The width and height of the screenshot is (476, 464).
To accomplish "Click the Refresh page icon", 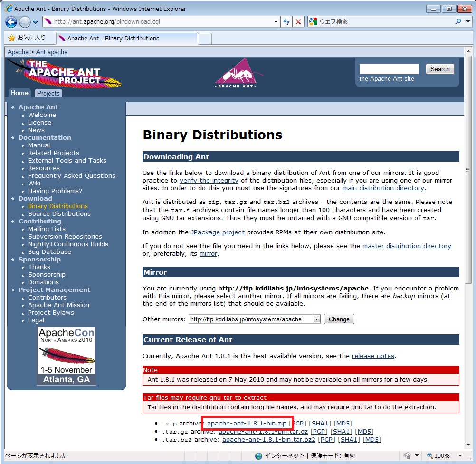I will 286,22.
